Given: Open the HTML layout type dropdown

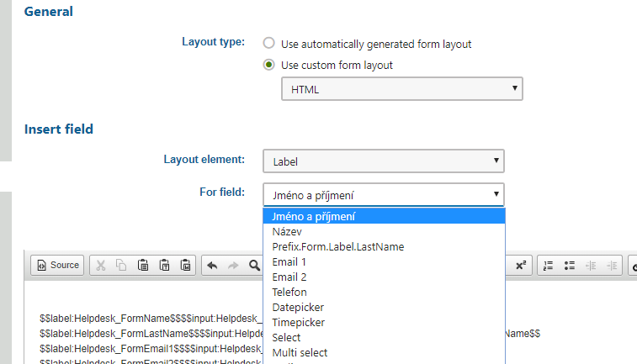Looking at the screenshot, I should click(401, 88).
